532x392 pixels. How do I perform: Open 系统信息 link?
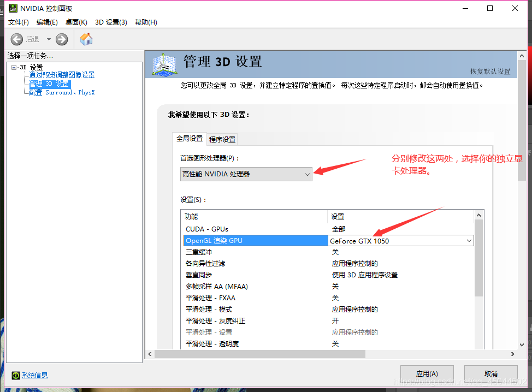click(35, 375)
